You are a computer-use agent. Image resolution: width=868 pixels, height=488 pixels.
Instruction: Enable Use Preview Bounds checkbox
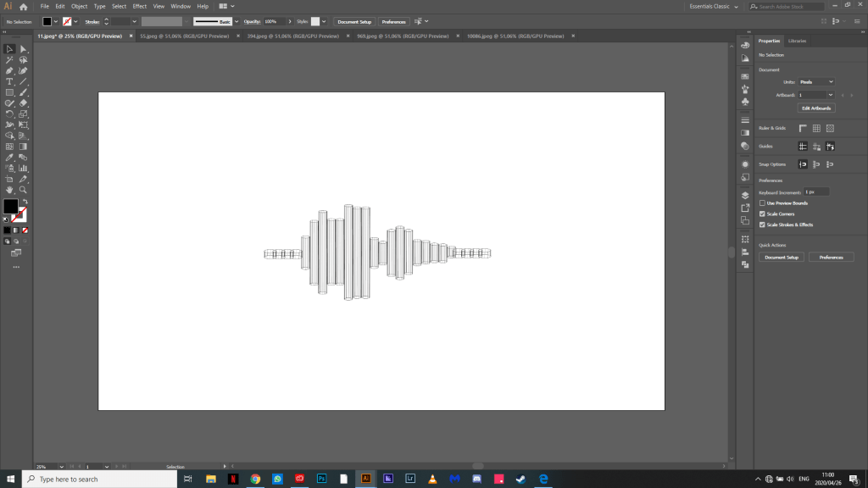(x=763, y=203)
